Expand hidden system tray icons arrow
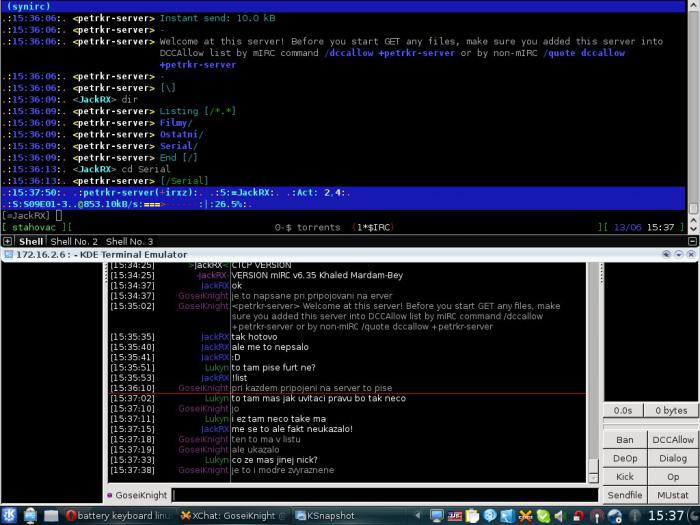This screenshot has width=700, height=525. [x=418, y=516]
